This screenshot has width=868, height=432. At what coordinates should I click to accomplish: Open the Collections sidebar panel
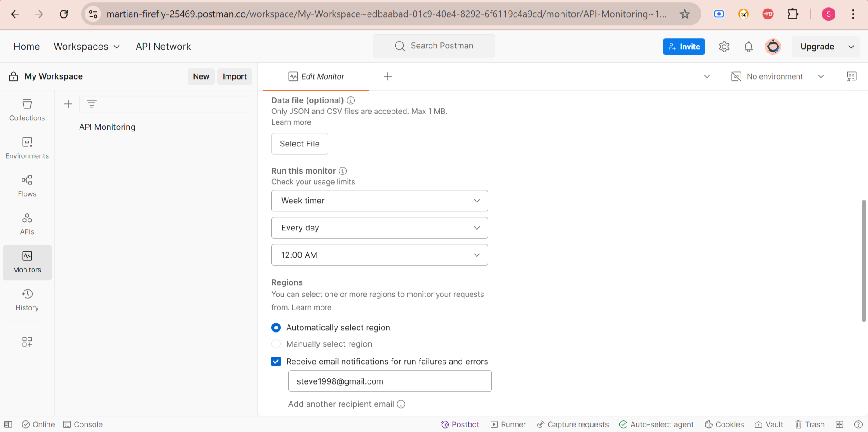click(x=27, y=110)
